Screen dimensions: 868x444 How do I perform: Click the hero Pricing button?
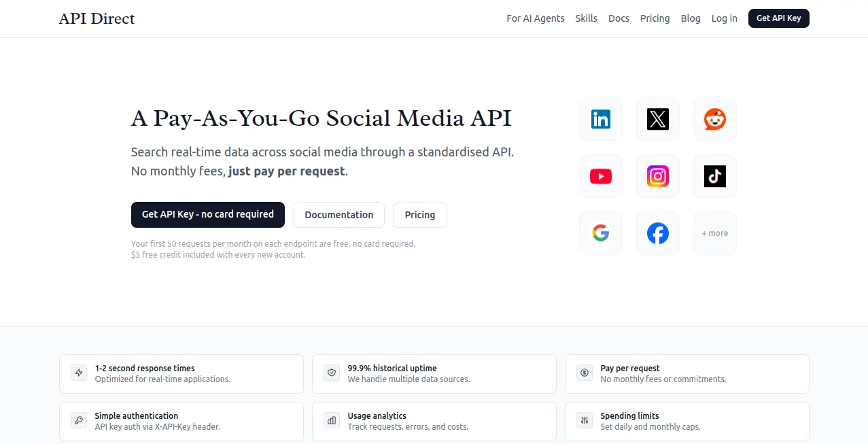tap(420, 215)
